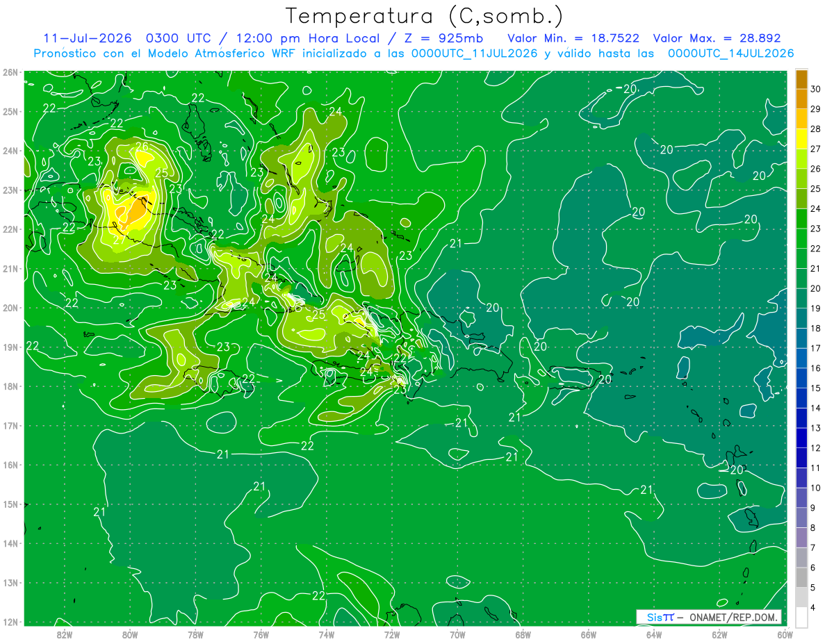Click the '64W' longitude axis label
834x644 pixels.
click(654, 634)
